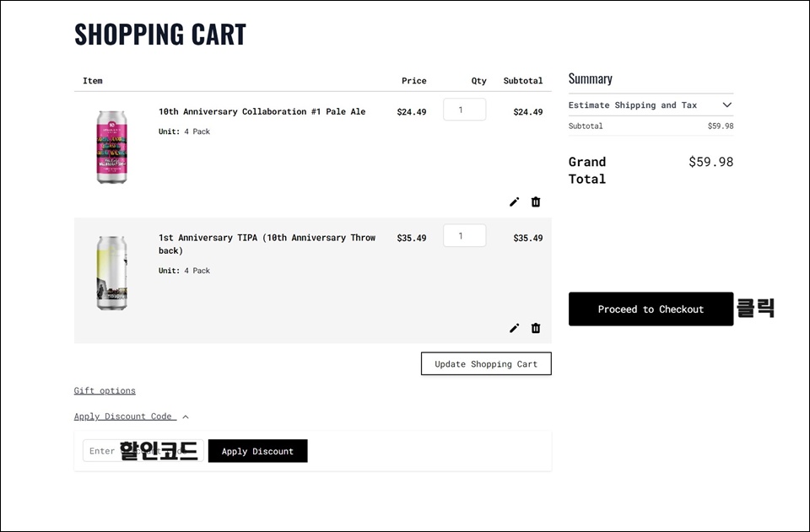Click the Price column header
Viewport: 810px width, 532px height.
point(414,81)
